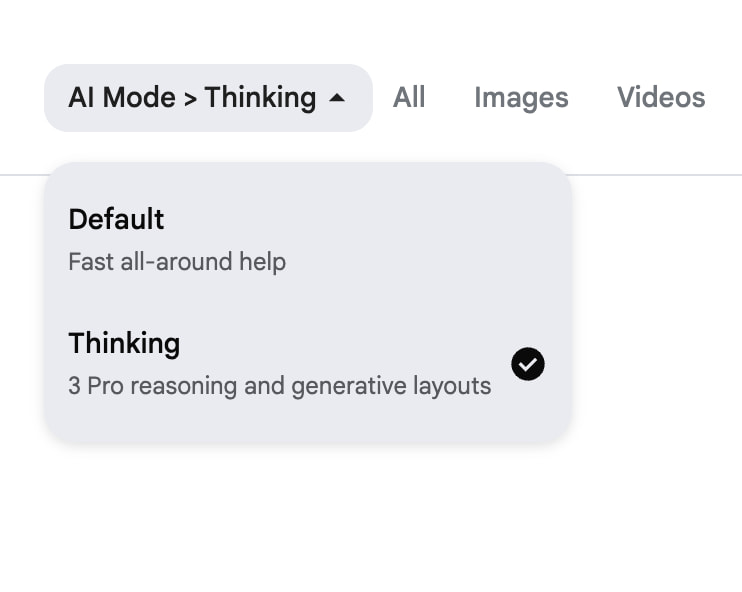
Task: Switch to the All tab
Action: pyautogui.click(x=409, y=98)
